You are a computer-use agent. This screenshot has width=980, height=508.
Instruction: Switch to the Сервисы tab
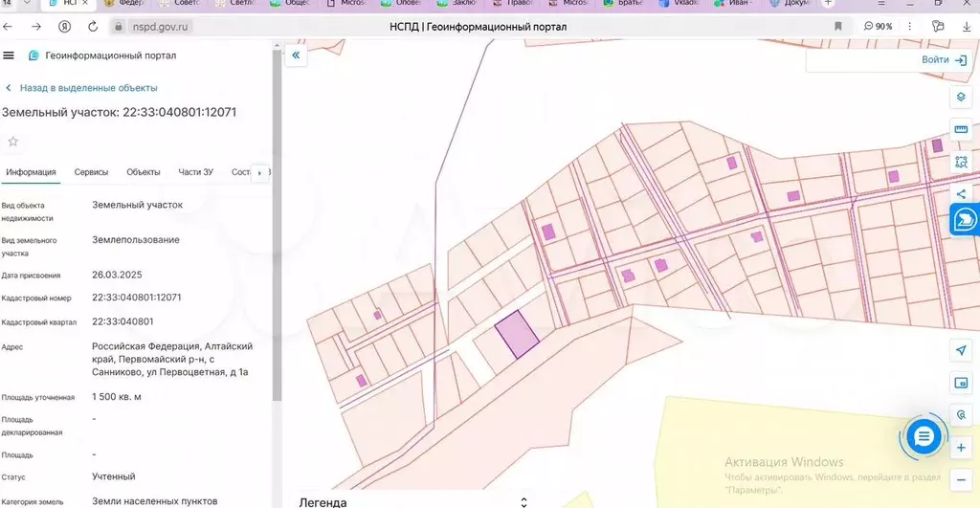pyautogui.click(x=91, y=172)
